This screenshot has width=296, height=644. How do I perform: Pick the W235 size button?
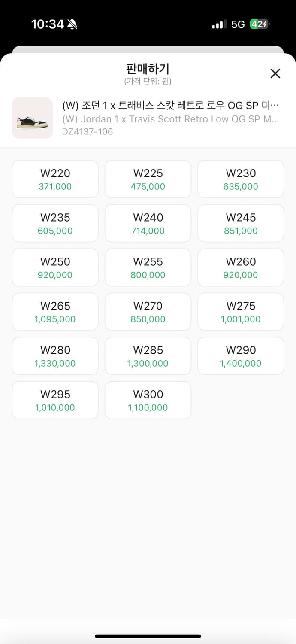[x=55, y=223]
